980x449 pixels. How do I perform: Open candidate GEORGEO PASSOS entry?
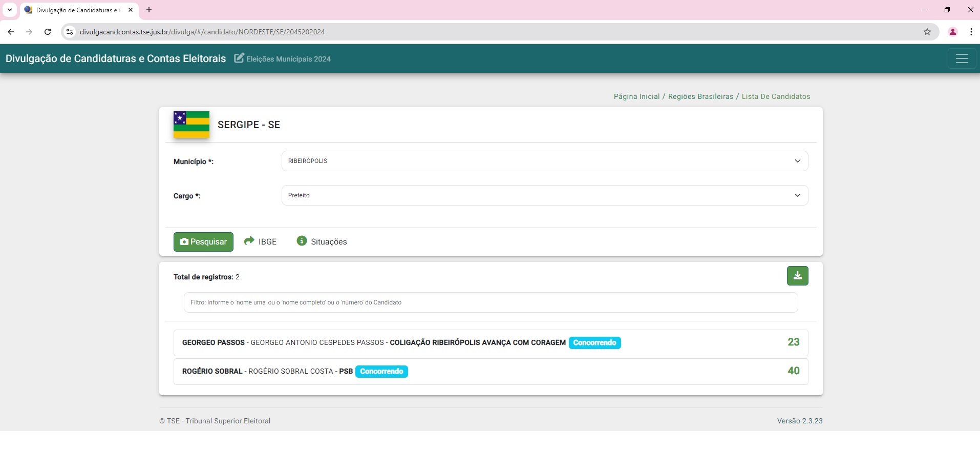(491, 343)
